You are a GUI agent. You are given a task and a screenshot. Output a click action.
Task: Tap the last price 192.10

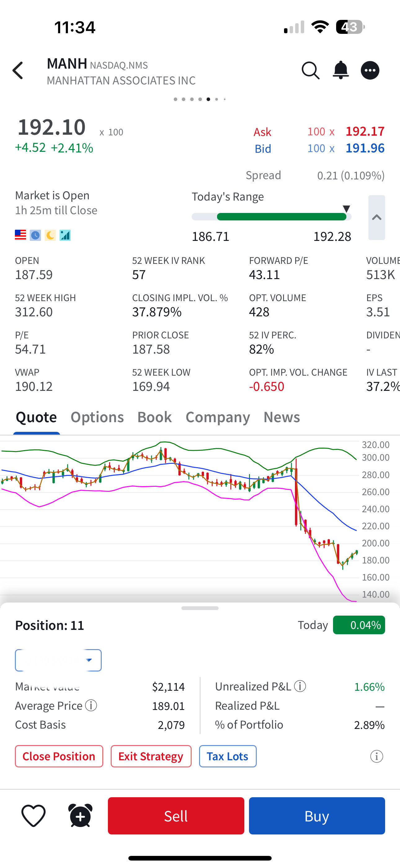pyautogui.click(x=51, y=127)
